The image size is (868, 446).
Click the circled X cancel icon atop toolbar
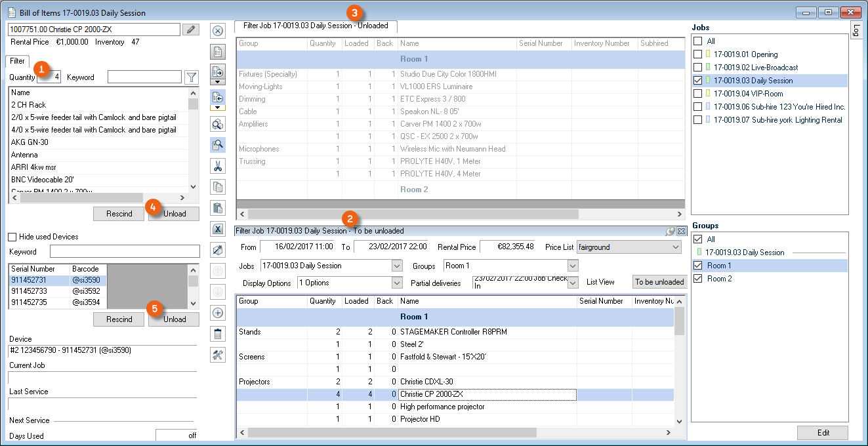click(x=218, y=31)
